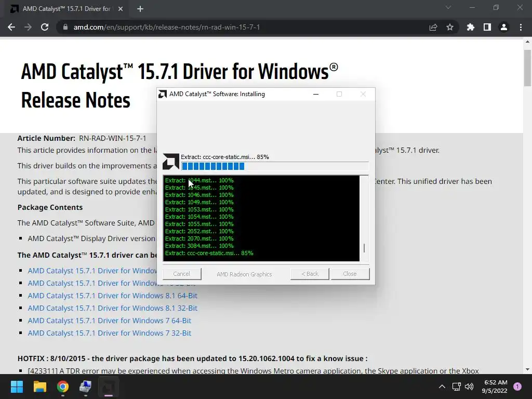Show hidden system tray icons
Image resolution: width=532 pixels, height=399 pixels.
[442, 387]
